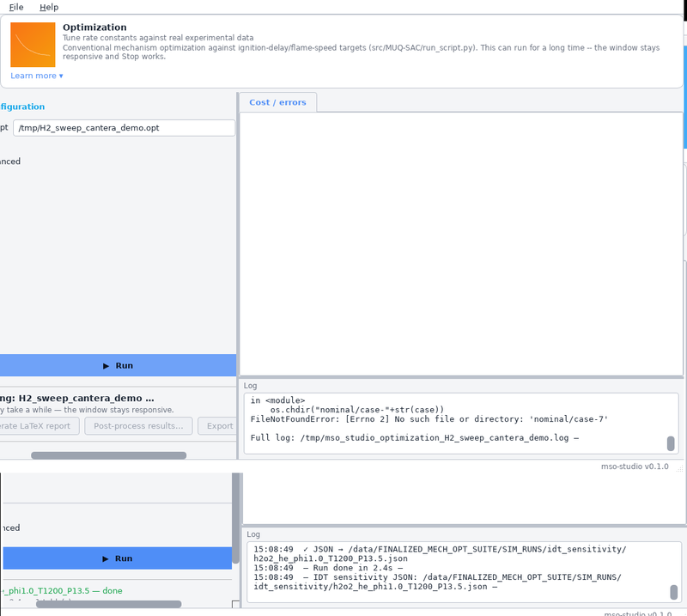Click the lower Advanced section label
This screenshot has height=616, width=687.
coord(10,528)
